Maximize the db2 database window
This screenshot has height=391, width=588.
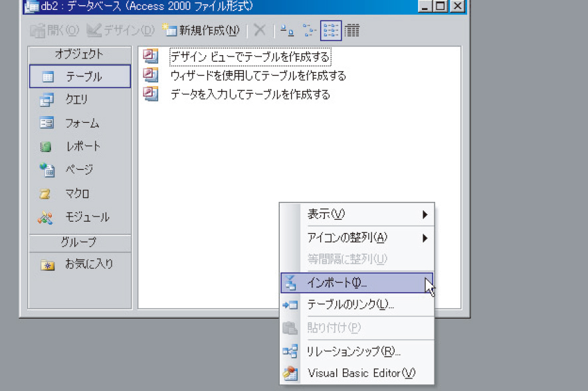coord(441,6)
